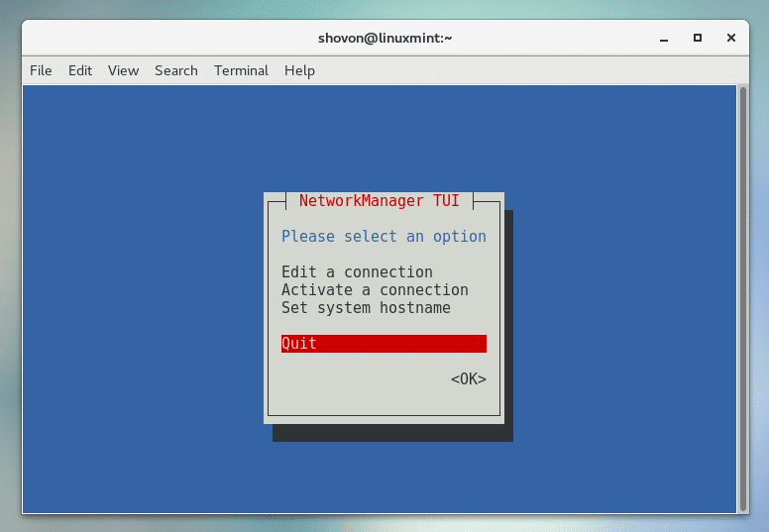769x532 pixels.
Task: Open the Help menu
Action: (299, 70)
